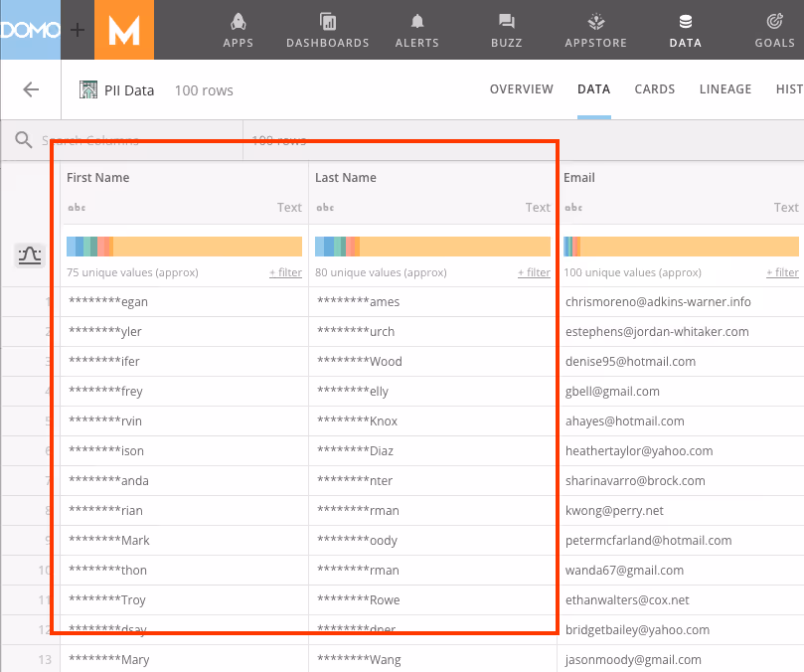
Task: Select email heathertaylor@yahoo.com
Action: [x=639, y=451]
